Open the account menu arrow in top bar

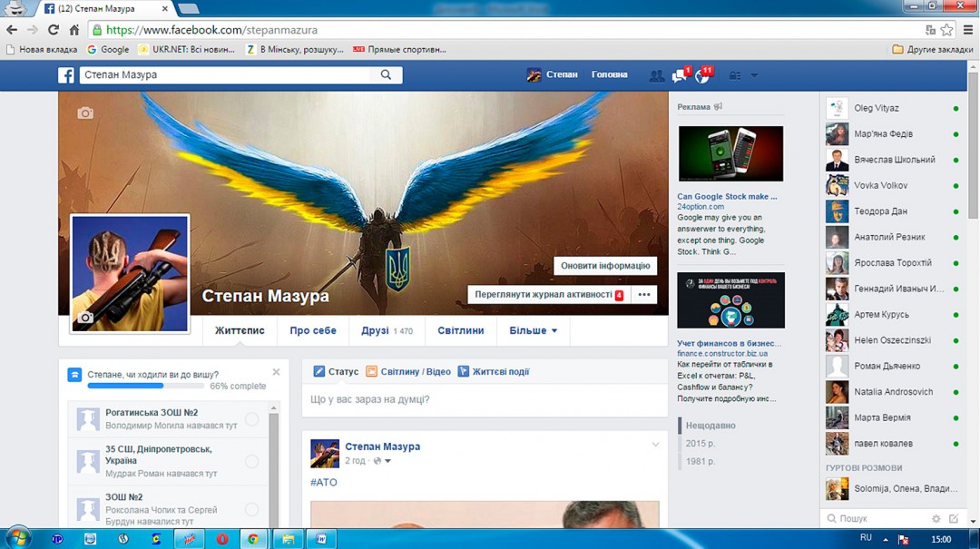pos(754,76)
